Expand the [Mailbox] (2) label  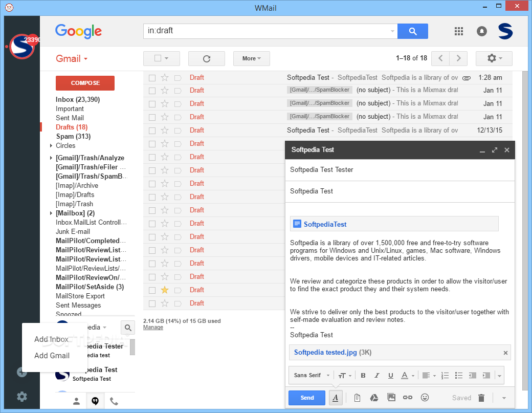click(x=51, y=213)
